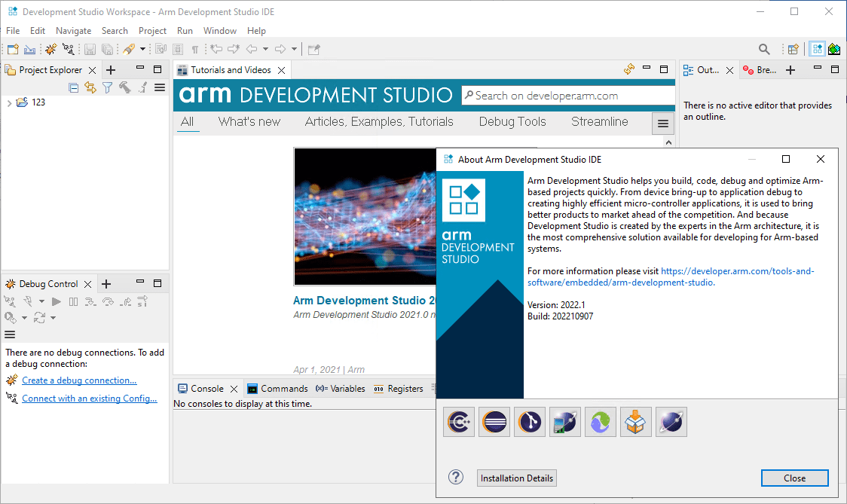
Task: Click the Installation Details button
Action: point(516,478)
